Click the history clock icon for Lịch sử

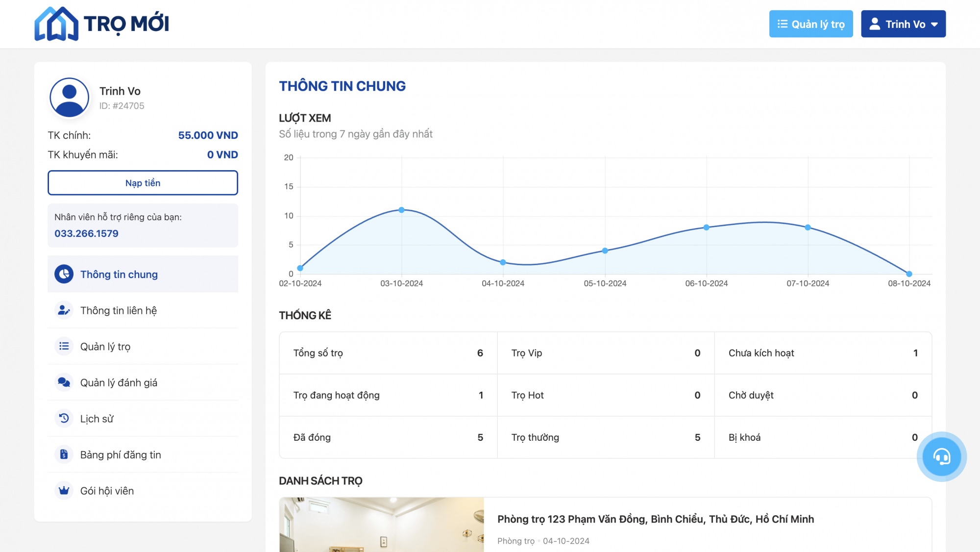coord(64,418)
